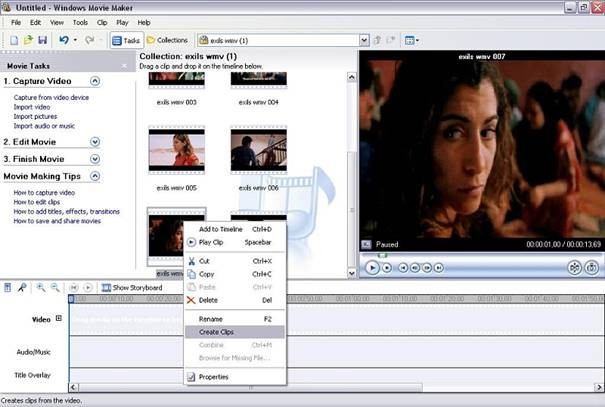Open the undo history dropdown arrow
The width and height of the screenshot is (605, 407).
pos(75,40)
